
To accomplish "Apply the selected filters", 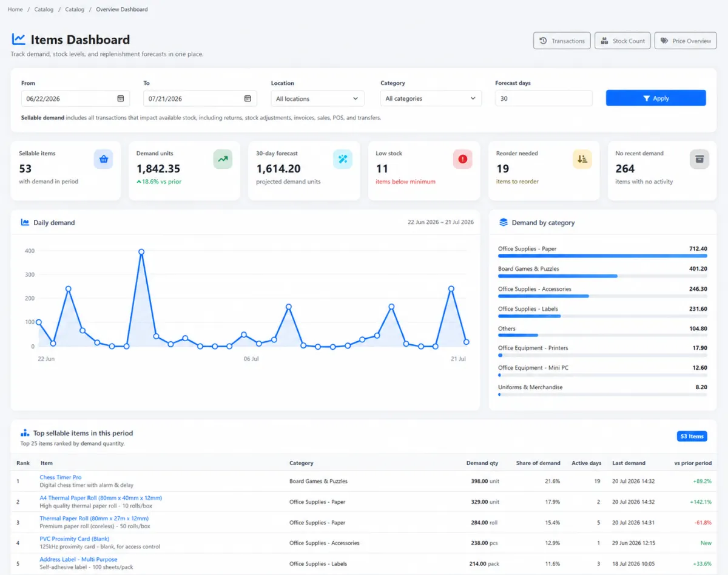I will pos(656,98).
